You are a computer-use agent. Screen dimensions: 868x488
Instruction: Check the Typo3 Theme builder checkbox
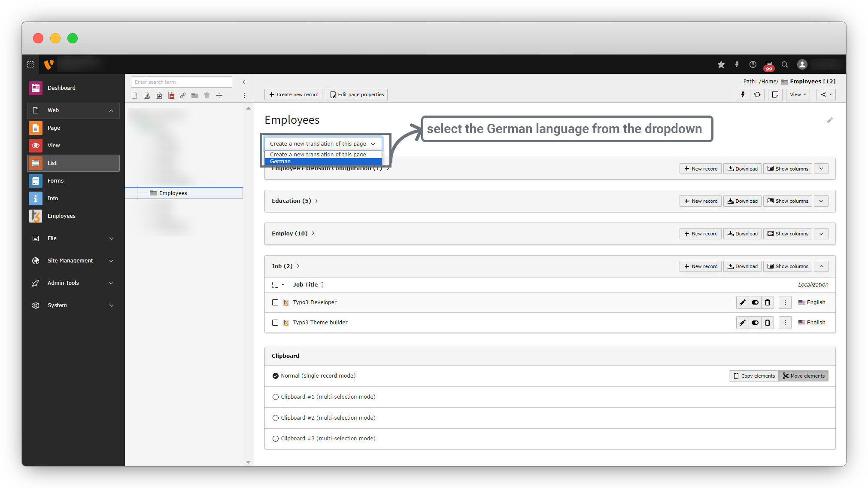click(x=275, y=323)
